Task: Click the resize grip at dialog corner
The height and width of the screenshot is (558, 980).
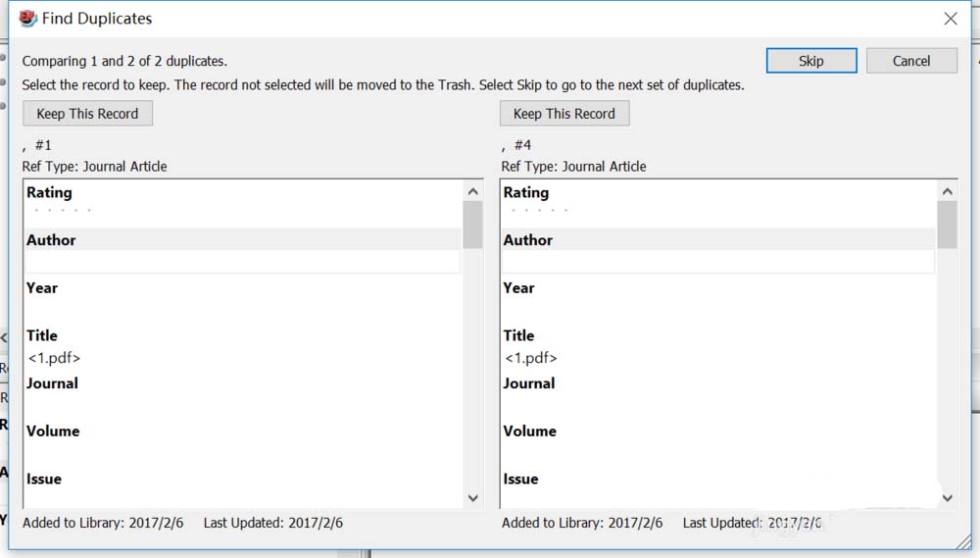Action: [963, 540]
